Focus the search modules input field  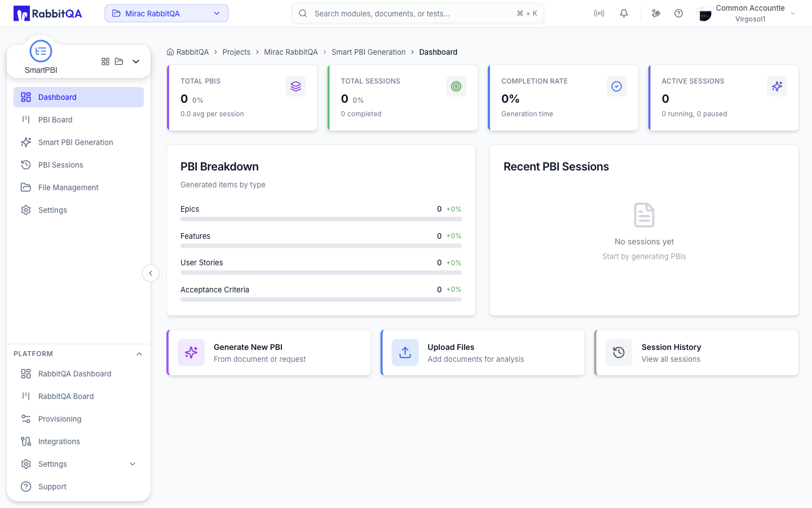(418, 14)
